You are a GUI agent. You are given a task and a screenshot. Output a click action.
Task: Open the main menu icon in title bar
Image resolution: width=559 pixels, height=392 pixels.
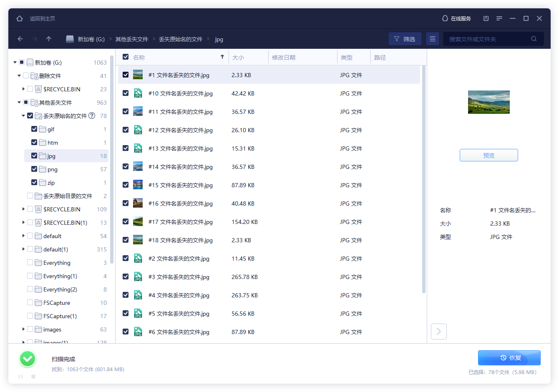(499, 18)
